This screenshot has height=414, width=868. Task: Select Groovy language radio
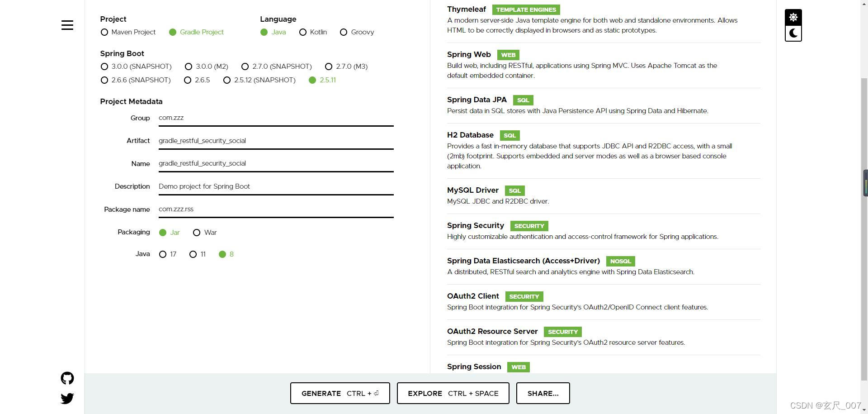point(357,32)
